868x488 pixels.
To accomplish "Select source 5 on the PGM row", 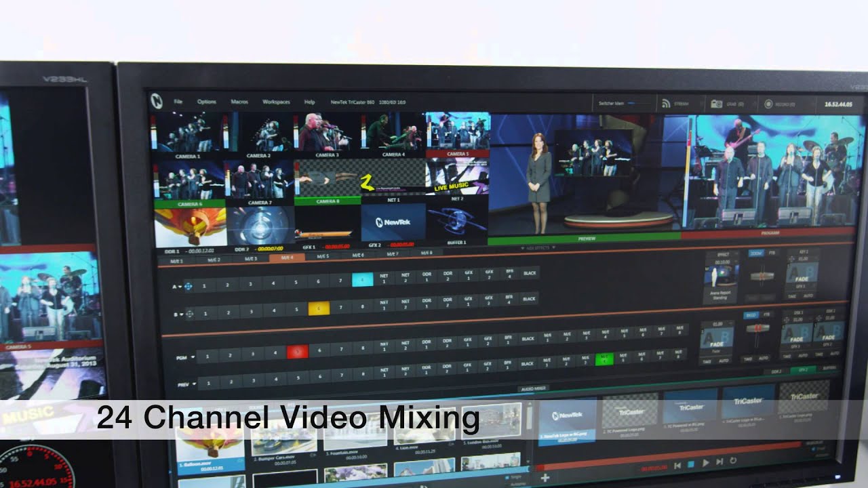I will click(297, 352).
